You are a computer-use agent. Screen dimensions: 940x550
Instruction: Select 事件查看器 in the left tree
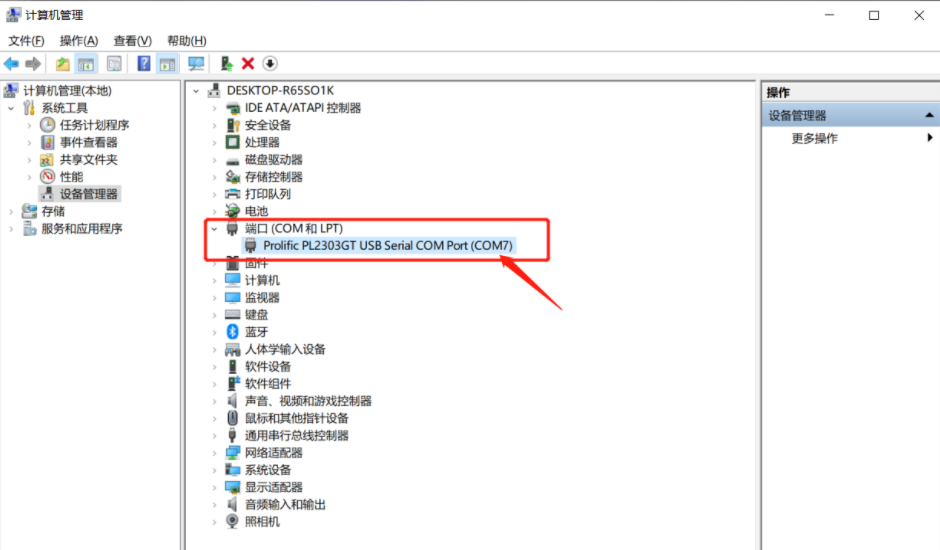(88, 142)
